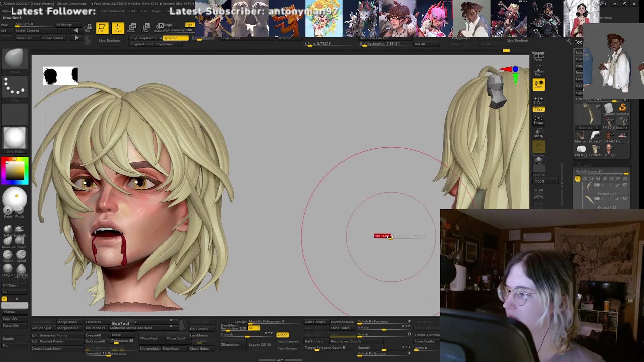Image resolution: width=644 pixels, height=362 pixels.
Task: Pick a color from the color picker square
Action: (x=14, y=170)
